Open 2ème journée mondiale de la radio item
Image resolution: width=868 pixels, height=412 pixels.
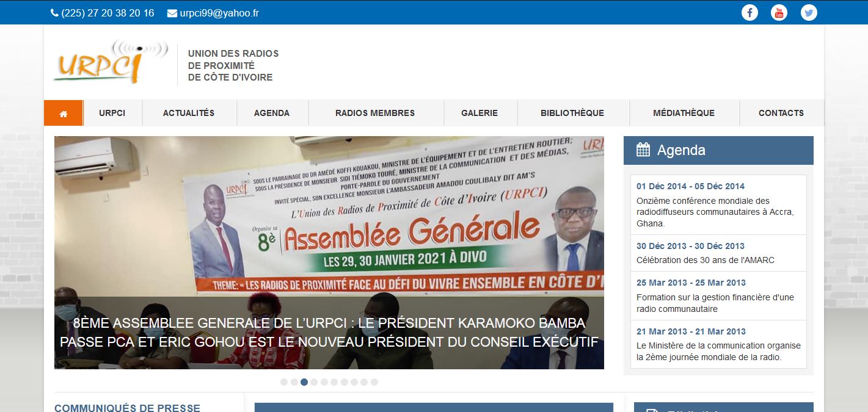pyautogui.click(x=718, y=351)
